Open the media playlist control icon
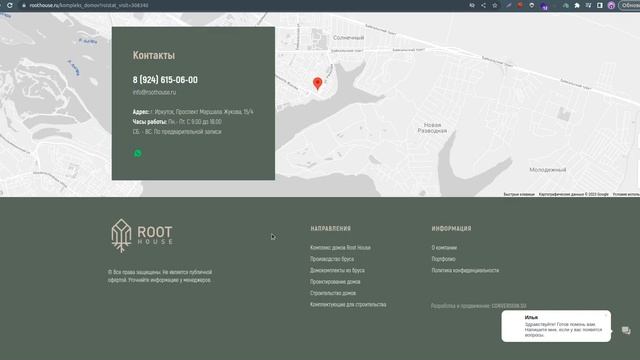This screenshot has height=360, width=640. (588, 5)
